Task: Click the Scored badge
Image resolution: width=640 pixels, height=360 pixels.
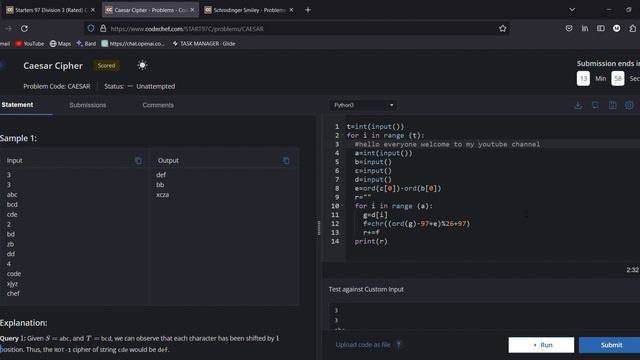Action: (x=106, y=65)
